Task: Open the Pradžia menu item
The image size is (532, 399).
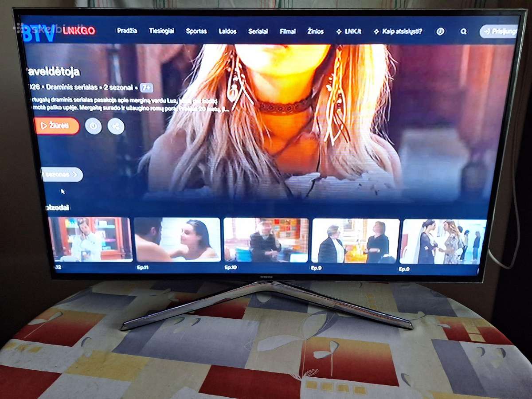Action: pos(127,31)
